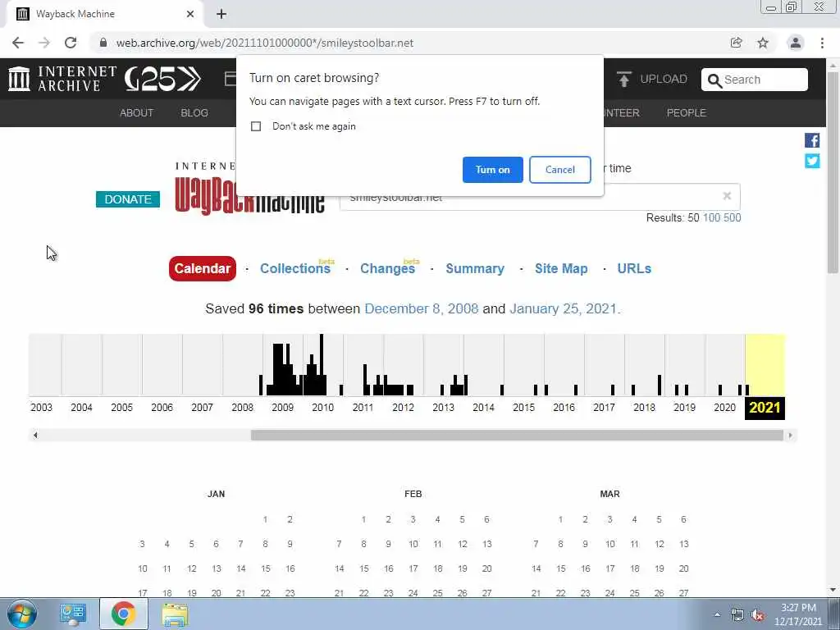This screenshot has height=630, width=840.
Task: Click the timeline scroll right arrow
Action: click(790, 436)
